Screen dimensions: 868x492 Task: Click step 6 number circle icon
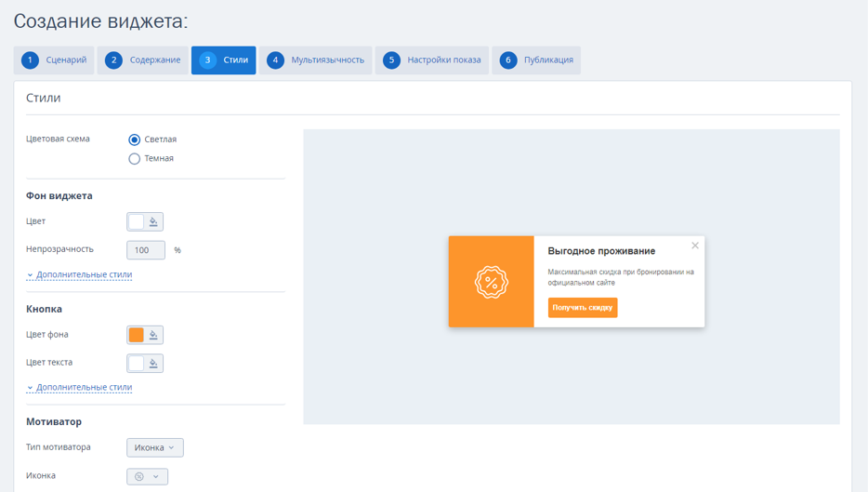click(508, 60)
